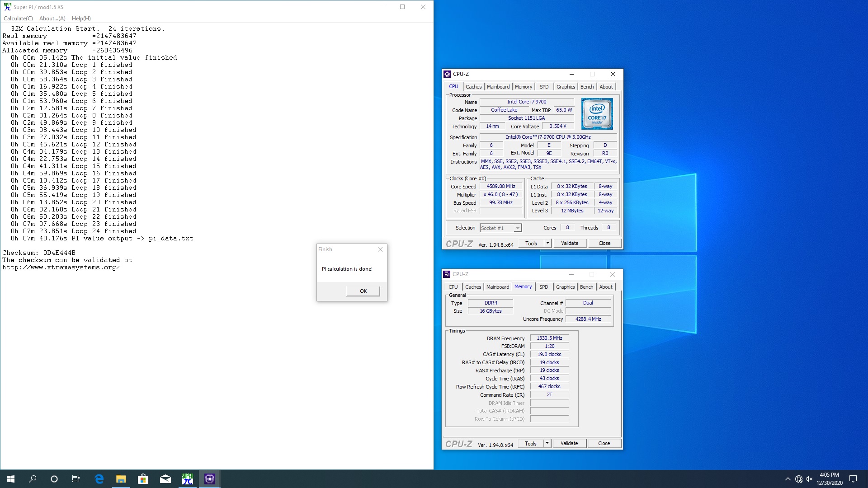Open Microsoft Store from taskbar
This screenshot has width=868, height=488.
(143, 479)
